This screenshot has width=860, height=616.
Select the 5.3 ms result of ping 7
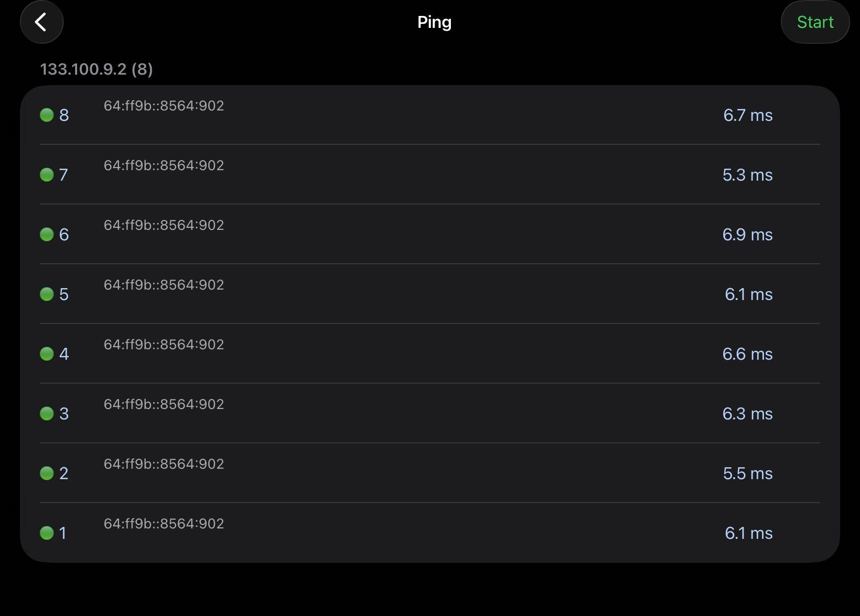click(x=747, y=175)
